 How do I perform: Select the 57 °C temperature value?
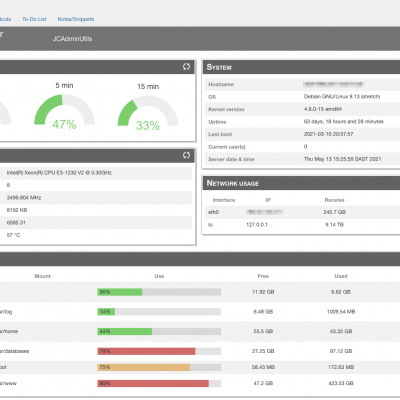[13, 235]
